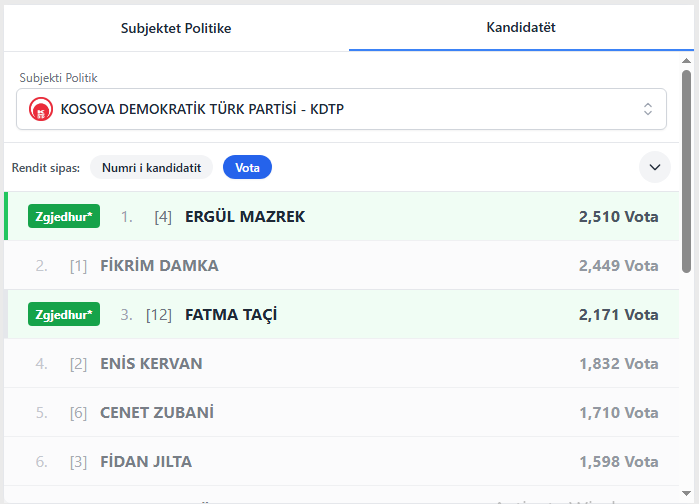Click the dropdown up-down arrows icon
699x504 pixels.
pyautogui.click(x=647, y=109)
